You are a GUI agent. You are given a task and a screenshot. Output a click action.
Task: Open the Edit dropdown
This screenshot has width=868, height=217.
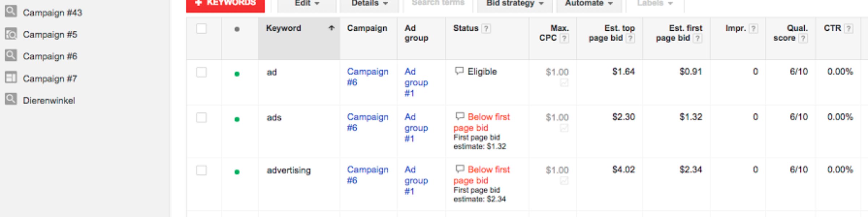[307, 4]
